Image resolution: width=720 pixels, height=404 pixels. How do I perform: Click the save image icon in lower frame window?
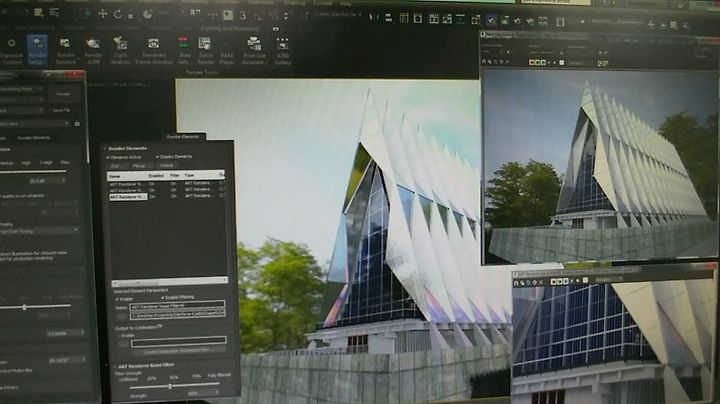pos(516,283)
